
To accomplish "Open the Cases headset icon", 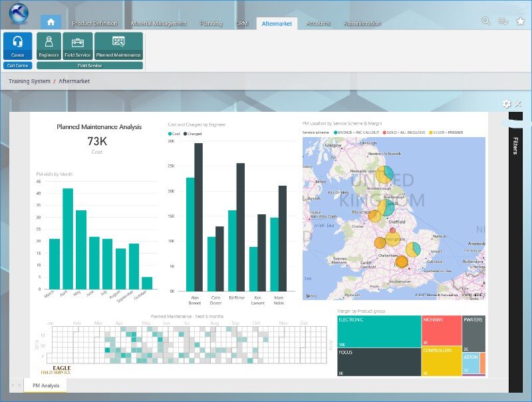I will (x=17, y=46).
